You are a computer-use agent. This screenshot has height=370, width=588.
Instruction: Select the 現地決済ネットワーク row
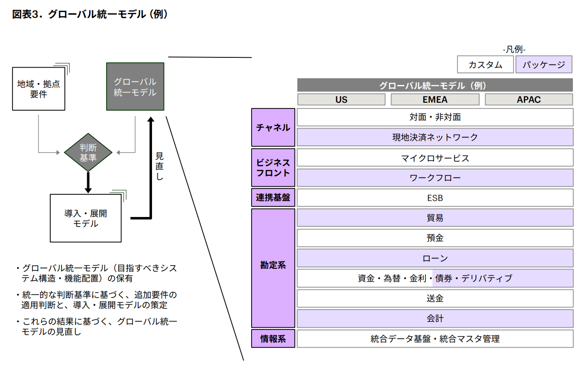tap(435, 137)
